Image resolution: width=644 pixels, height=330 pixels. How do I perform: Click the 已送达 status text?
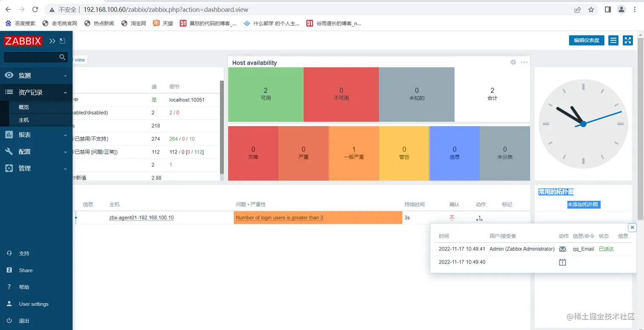pos(606,249)
